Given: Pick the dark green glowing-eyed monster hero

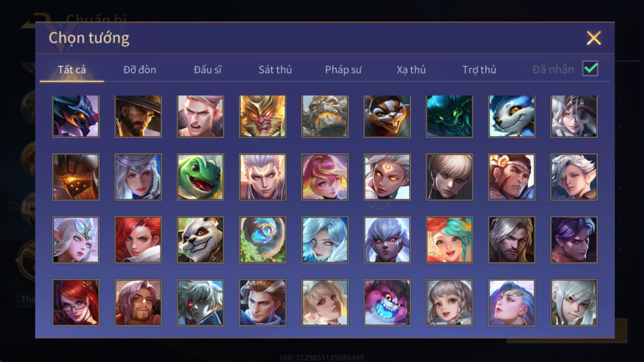Looking at the screenshot, I should [x=449, y=116].
